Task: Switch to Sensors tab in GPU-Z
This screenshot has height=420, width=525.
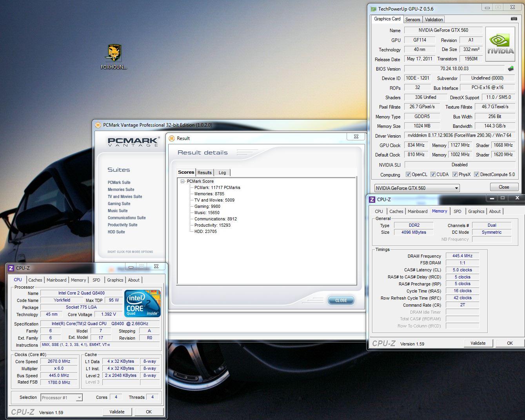Action: pos(412,20)
